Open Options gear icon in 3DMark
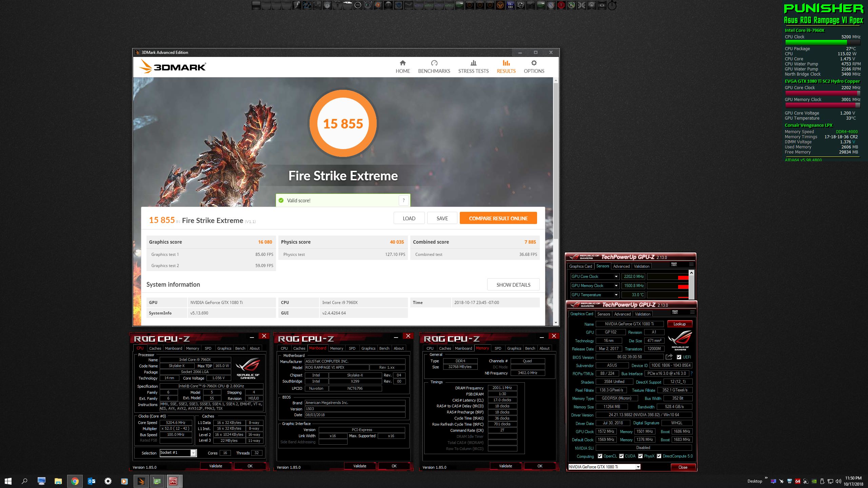 click(x=534, y=63)
